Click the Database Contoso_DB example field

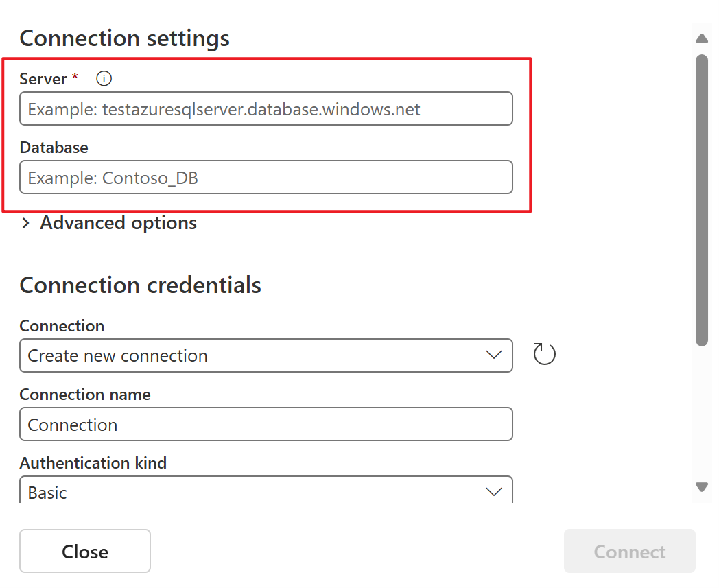click(x=266, y=177)
